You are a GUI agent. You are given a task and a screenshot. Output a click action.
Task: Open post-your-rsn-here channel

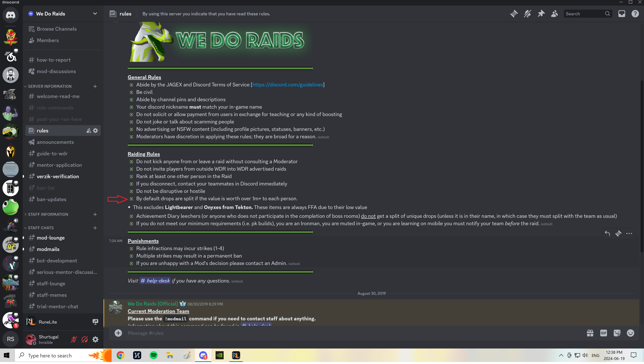point(63,120)
